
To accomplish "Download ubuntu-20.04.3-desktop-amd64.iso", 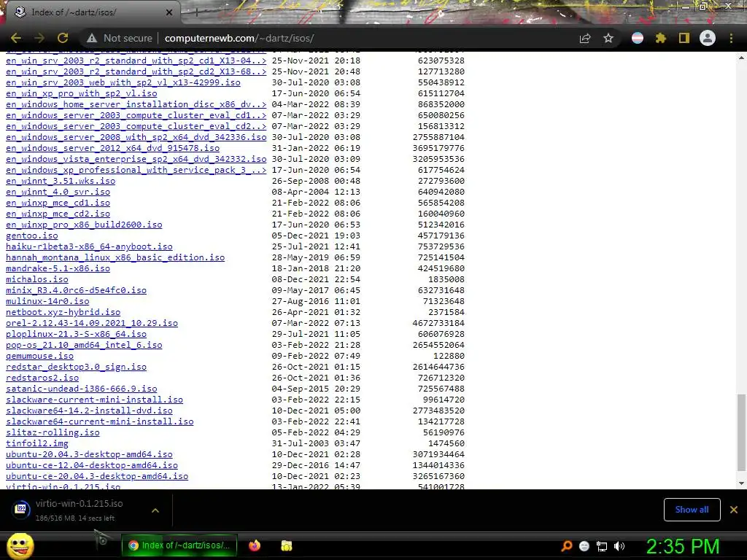I will click(89, 455).
